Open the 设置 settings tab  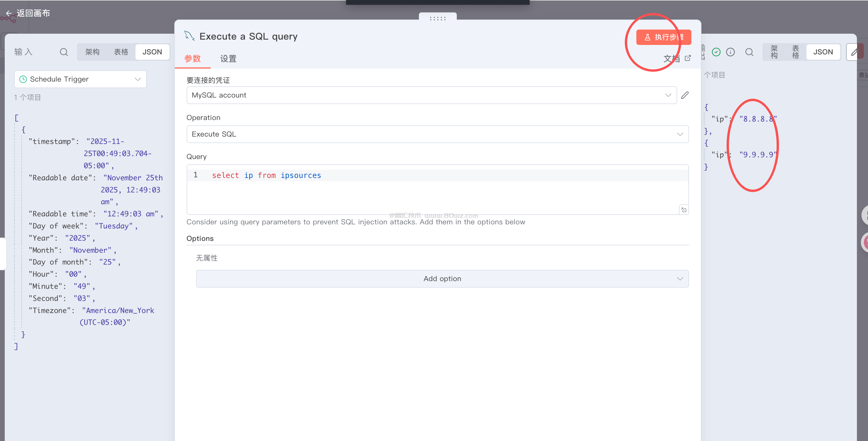tap(228, 59)
